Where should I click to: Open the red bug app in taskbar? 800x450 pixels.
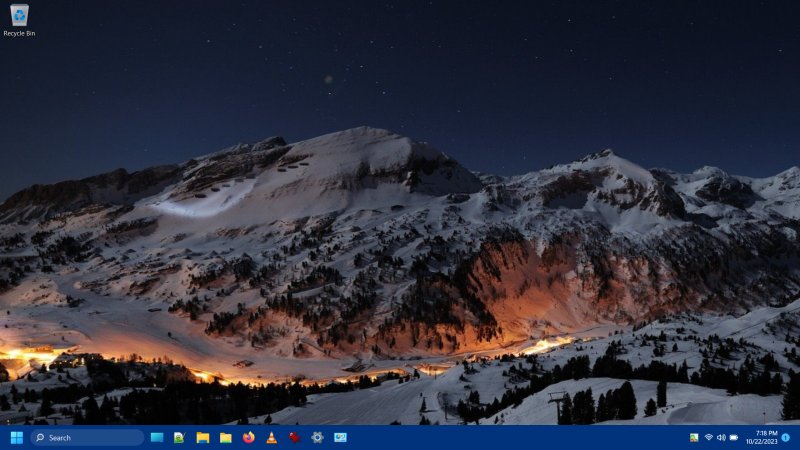point(294,437)
